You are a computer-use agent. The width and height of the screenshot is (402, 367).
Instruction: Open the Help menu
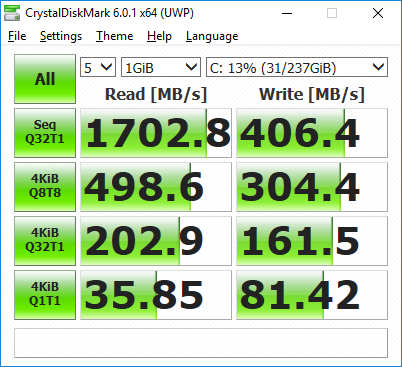159,36
